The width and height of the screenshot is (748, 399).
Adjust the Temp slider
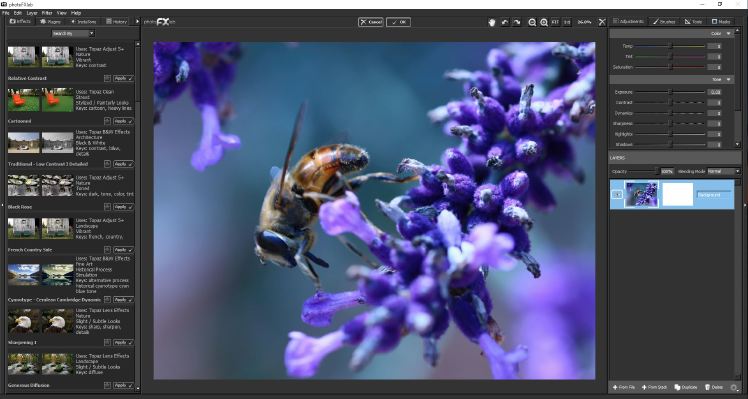670,46
